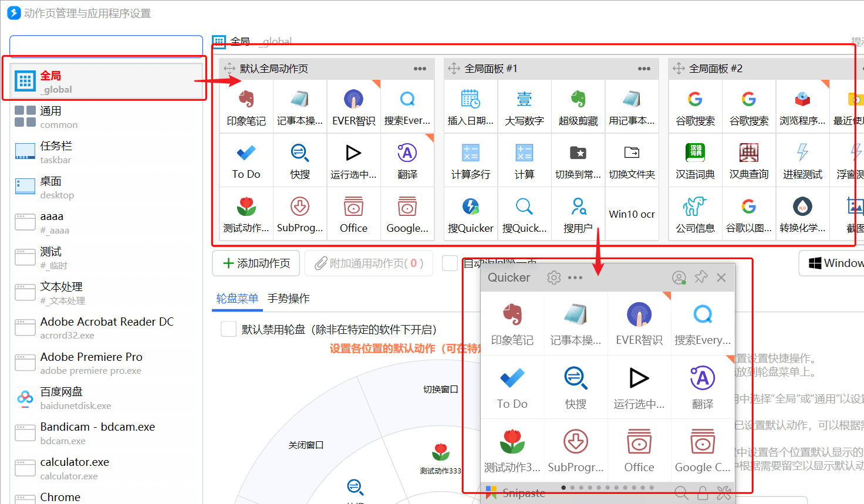Viewport: 864px width, 504px height.
Task: Select calculator.exe in sidebar
Action: (x=107, y=469)
